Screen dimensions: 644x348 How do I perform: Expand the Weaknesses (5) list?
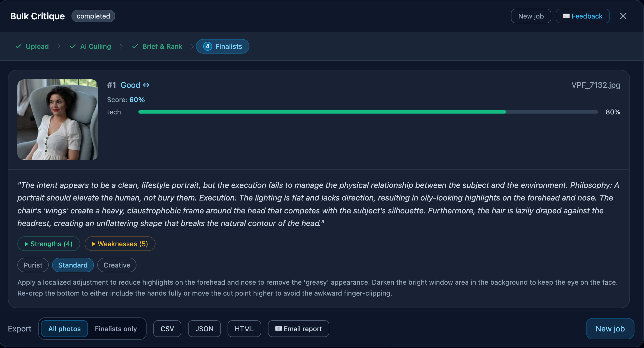tap(120, 244)
